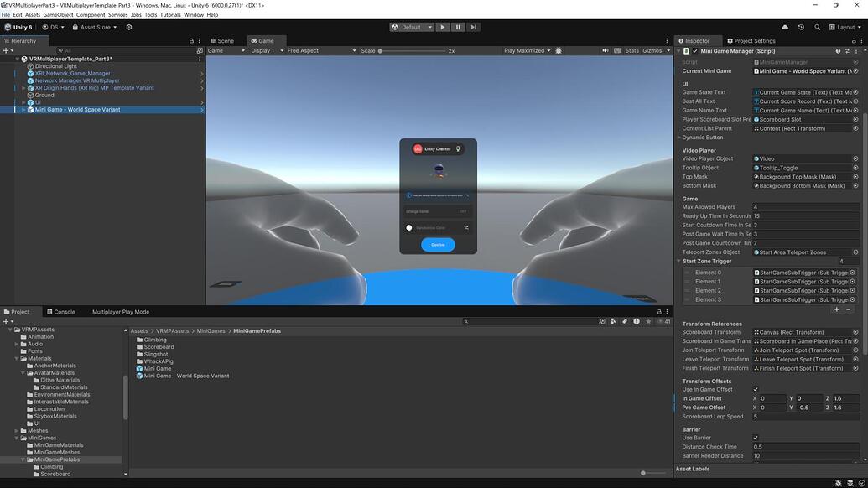This screenshot has width=868, height=488.
Task: Click the Pause button in the toolbar
Action: click(458, 27)
